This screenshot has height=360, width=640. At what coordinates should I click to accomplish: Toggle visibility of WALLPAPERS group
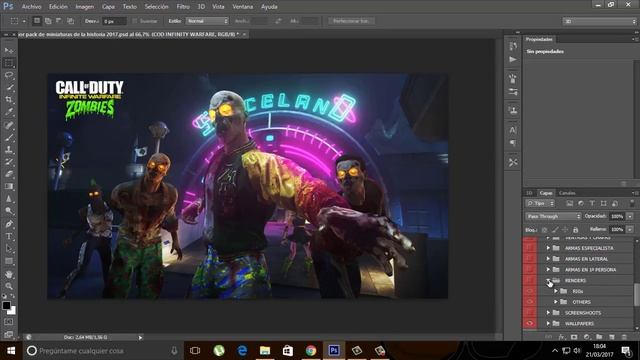[530, 323]
